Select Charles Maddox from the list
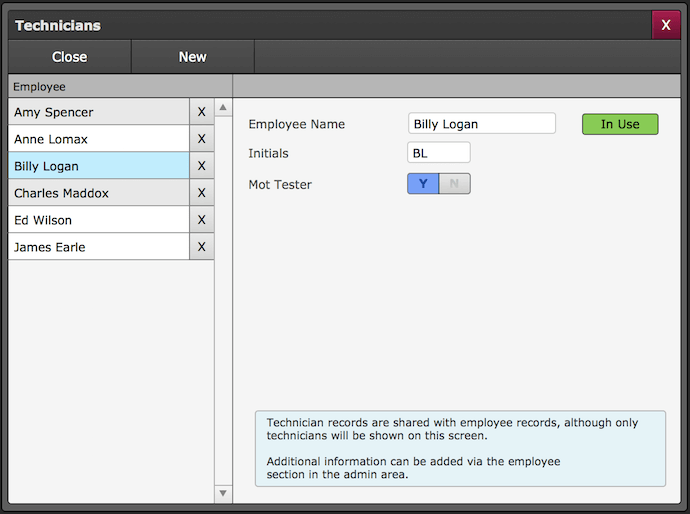 [x=98, y=193]
